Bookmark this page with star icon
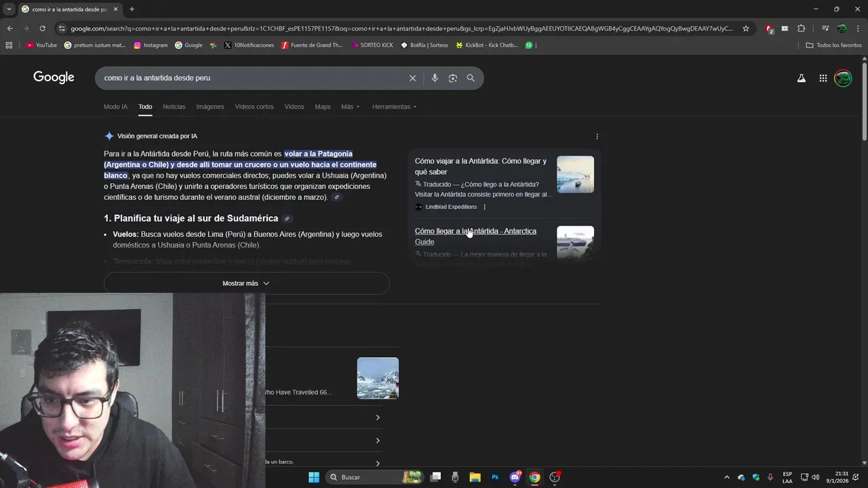This screenshot has width=868, height=488. pos(746,28)
